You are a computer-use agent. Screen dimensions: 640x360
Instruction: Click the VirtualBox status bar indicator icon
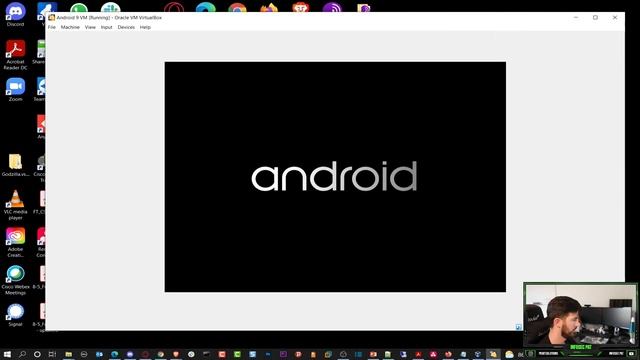click(518, 327)
